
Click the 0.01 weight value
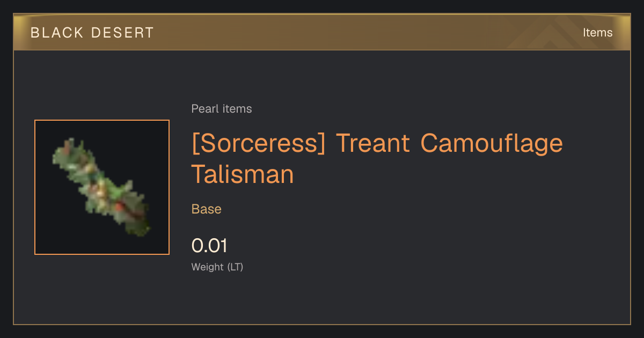[x=209, y=246]
